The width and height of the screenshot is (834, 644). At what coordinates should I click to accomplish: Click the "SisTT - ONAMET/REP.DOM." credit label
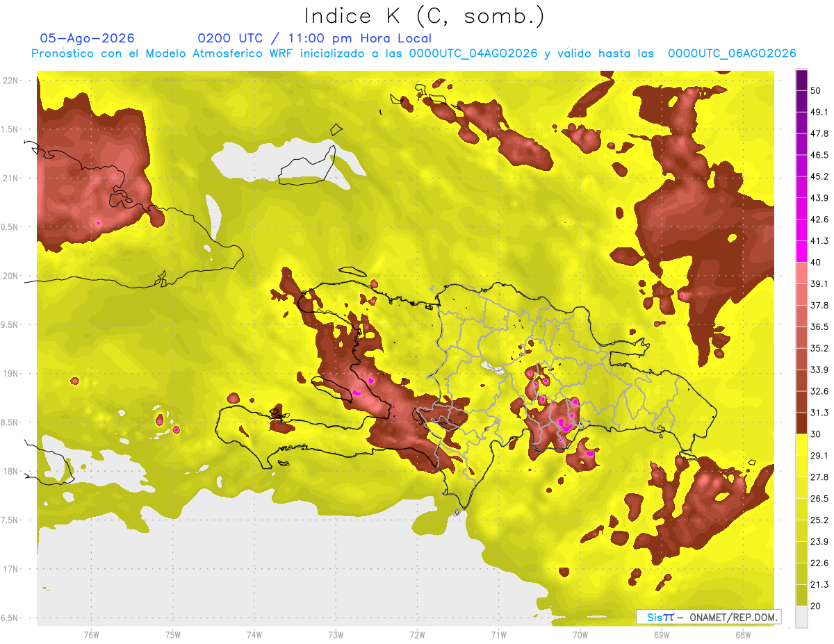coord(708,617)
